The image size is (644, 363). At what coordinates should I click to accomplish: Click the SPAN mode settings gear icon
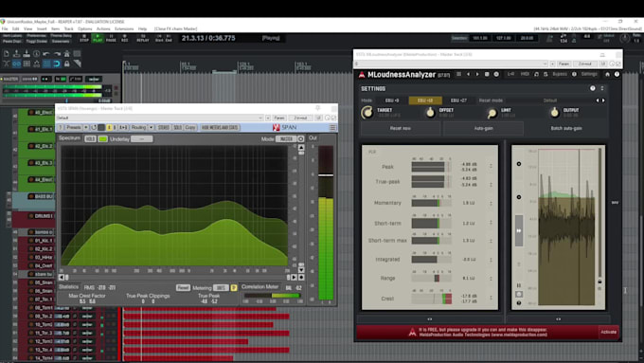pos(300,139)
